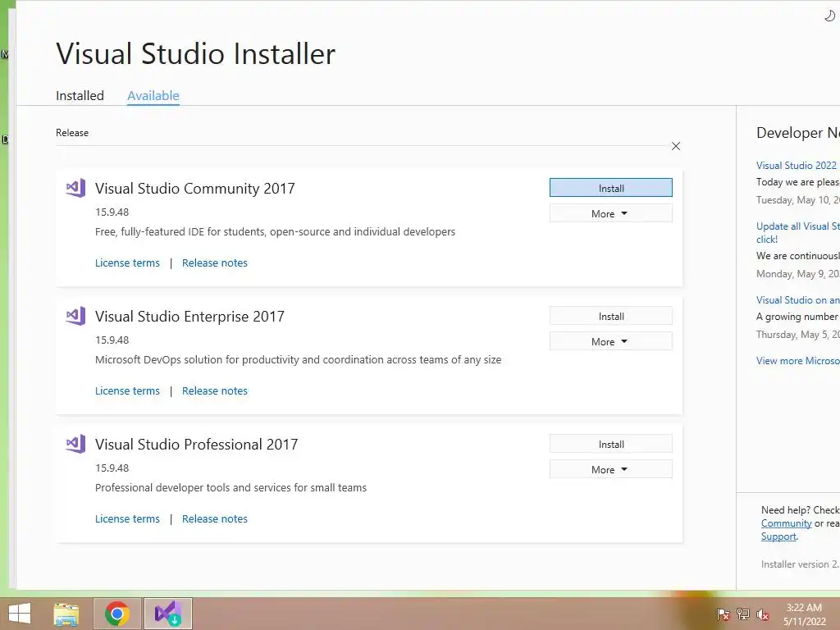Open License terms for Community 2017
Image resolution: width=840 pixels, height=630 pixels.
(127, 263)
